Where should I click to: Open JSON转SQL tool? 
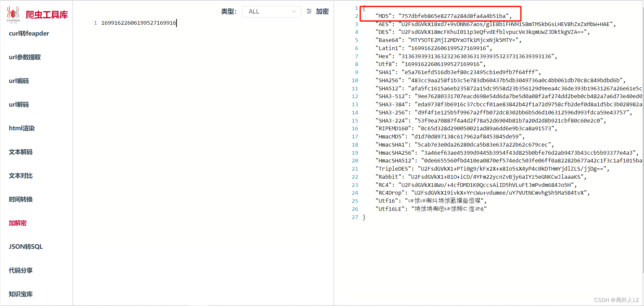point(26,247)
